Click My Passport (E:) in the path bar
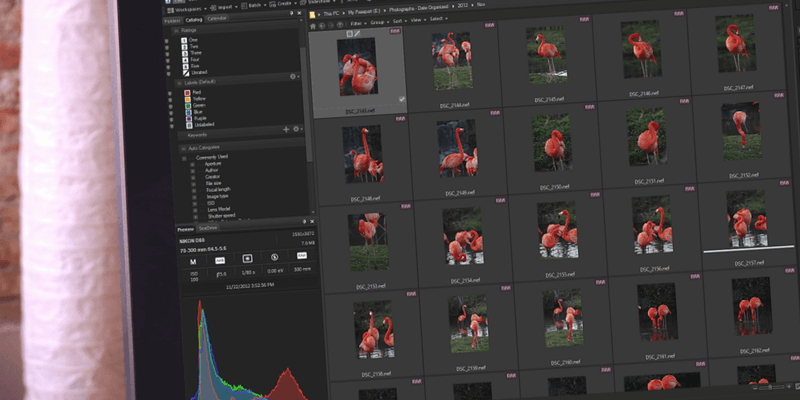The image size is (800, 400). 366,11
